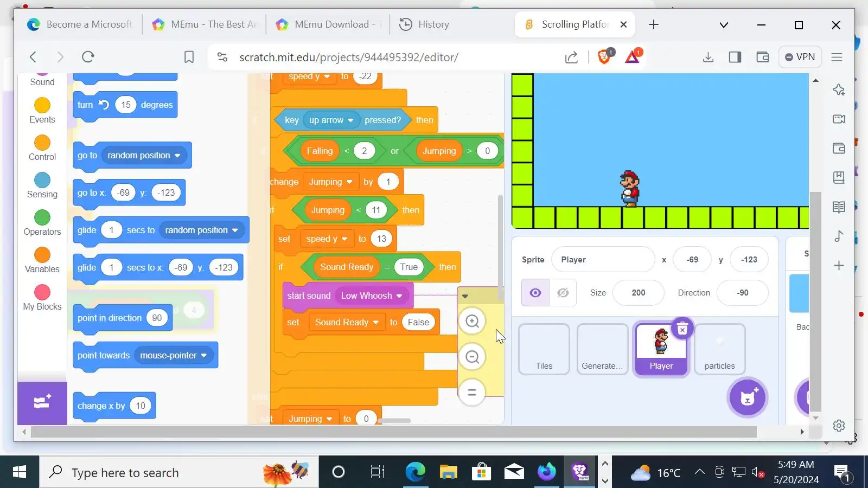The height and width of the screenshot is (488, 868).
Task: Select the My Blocks category
Action: pyautogui.click(x=42, y=298)
